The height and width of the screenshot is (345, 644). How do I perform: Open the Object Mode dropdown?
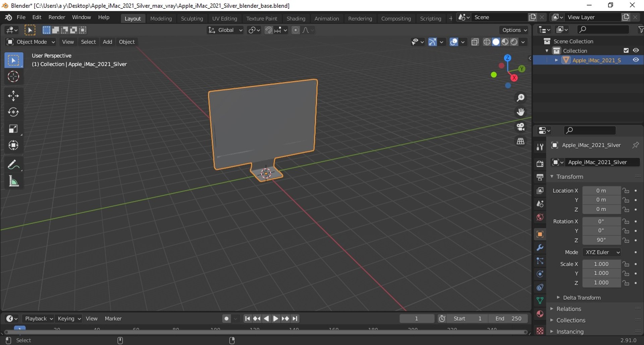tap(31, 42)
